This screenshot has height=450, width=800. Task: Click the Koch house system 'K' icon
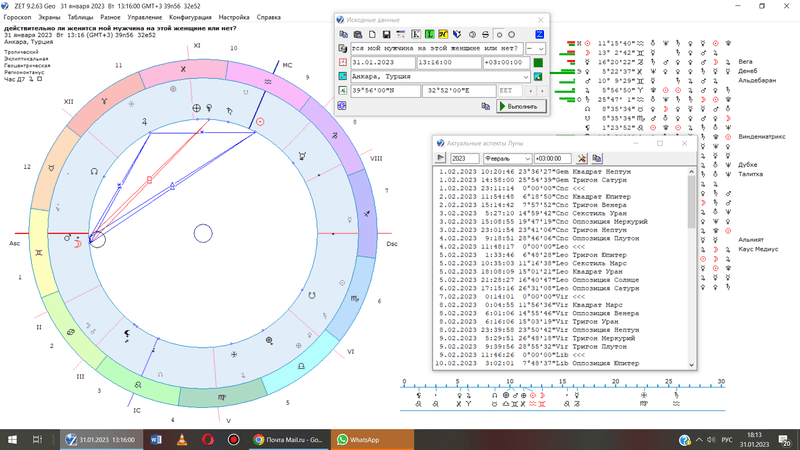pyautogui.click(x=415, y=34)
